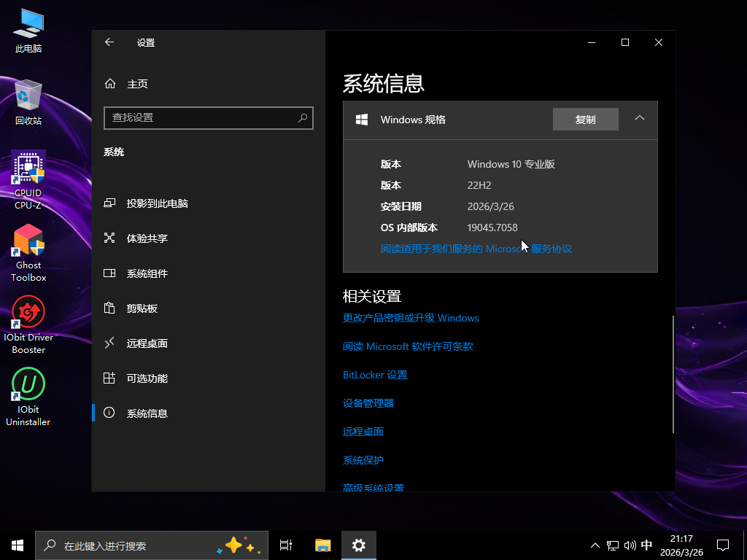Image resolution: width=747 pixels, height=560 pixels.
Task: Click the Ghost Toolbox desktop shortcut
Action: (x=28, y=252)
